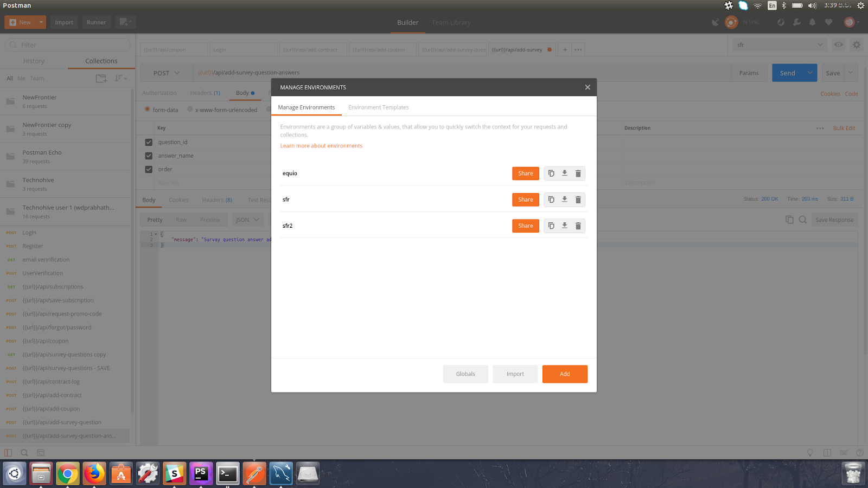This screenshot has width=868, height=488.
Task: Open the sfr environment selector
Action: [778, 45]
